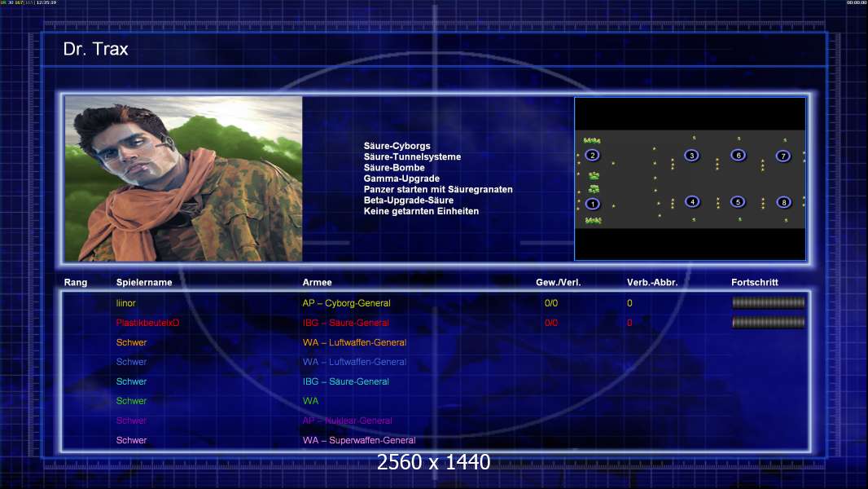Click PlastikbeutelxD's loading progress bar
The height and width of the screenshot is (489, 868).
769,322
